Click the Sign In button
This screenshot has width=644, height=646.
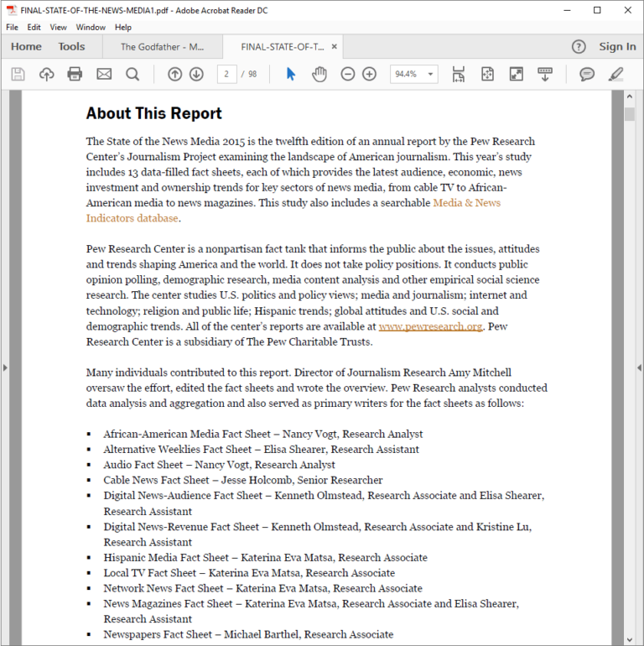tap(617, 46)
